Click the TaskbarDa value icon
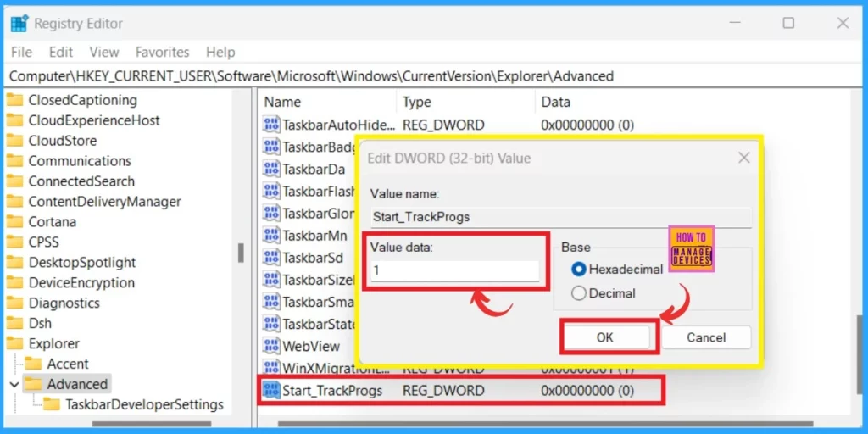868x434 pixels. [271, 169]
